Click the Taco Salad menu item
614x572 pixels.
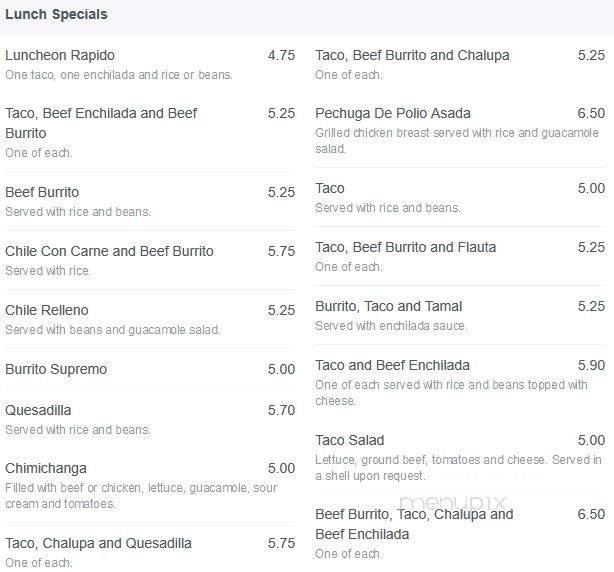[350, 440]
